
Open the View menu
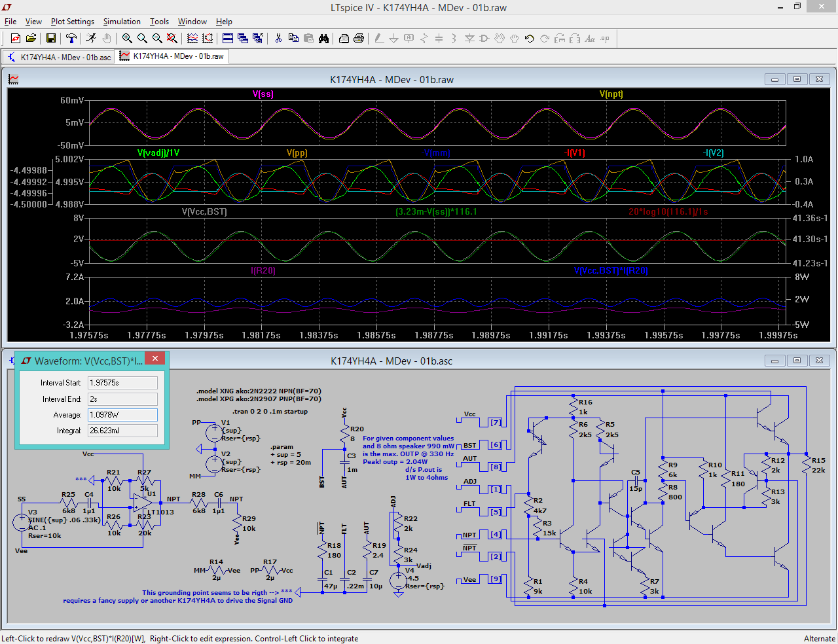[33, 22]
